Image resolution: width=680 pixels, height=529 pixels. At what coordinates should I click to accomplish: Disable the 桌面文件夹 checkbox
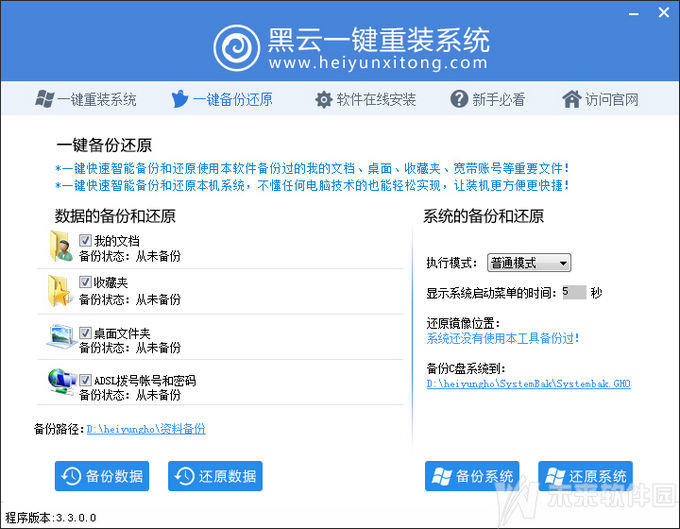(85, 332)
